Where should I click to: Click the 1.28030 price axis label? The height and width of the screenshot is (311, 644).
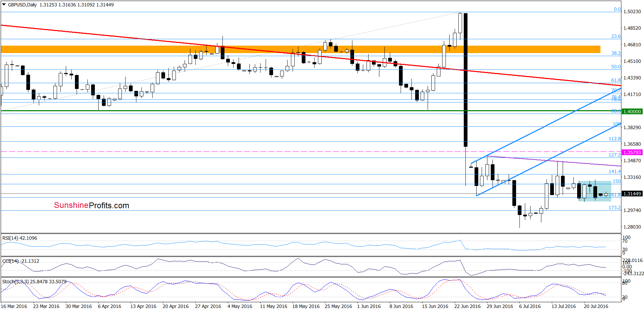632,227
